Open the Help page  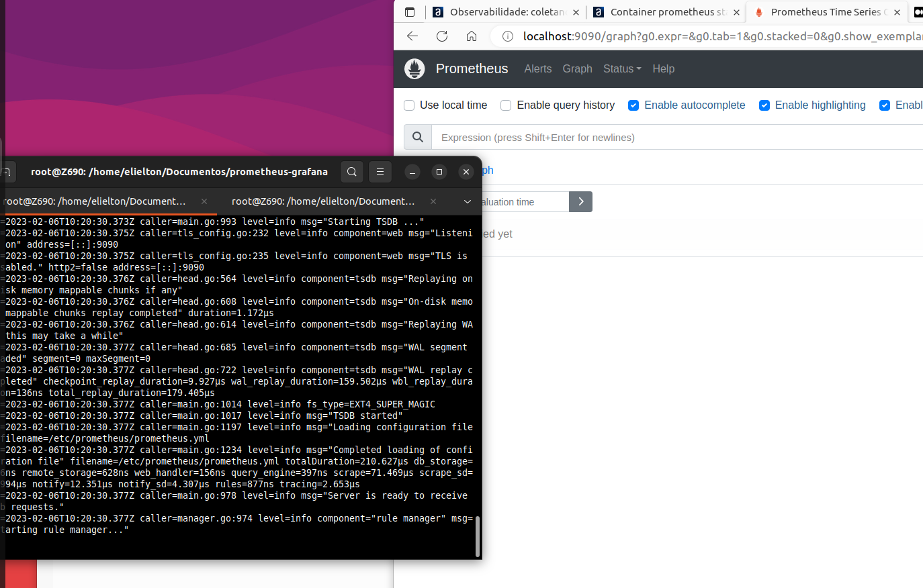click(x=663, y=68)
